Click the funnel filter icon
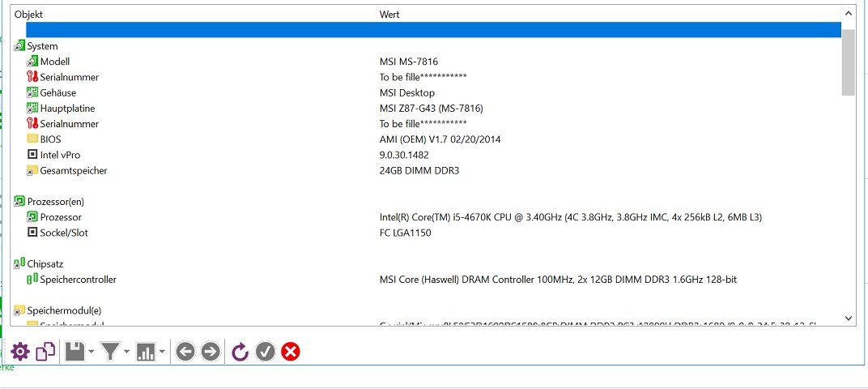This screenshot has height=389, width=868. (x=110, y=352)
